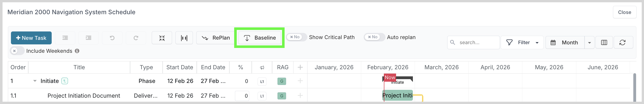Viewport: 644px width, 104px height.
Task: Collapse the Initiate phase row
Action: click(x=35, y=81)
